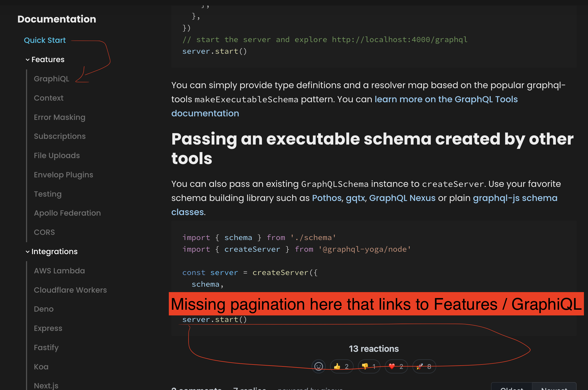This screenshot has height=390, width=588.
Task: Open the gqtx library link
Action: point(355,198)
